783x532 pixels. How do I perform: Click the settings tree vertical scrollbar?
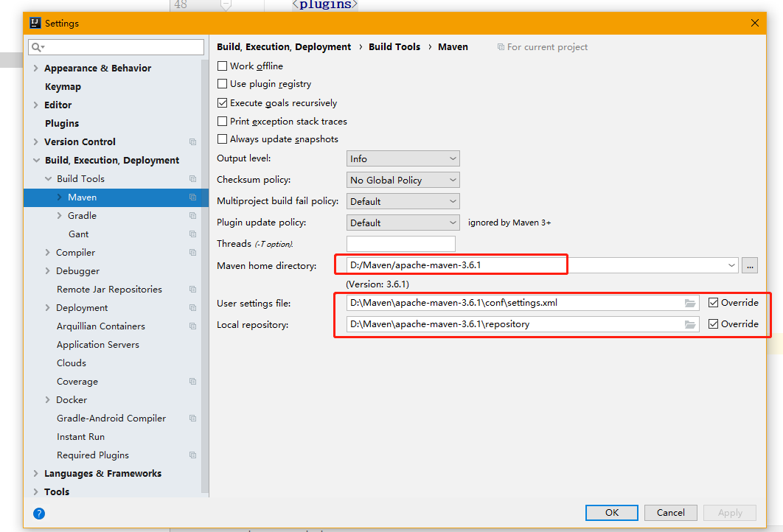click(x=205, y=277)
